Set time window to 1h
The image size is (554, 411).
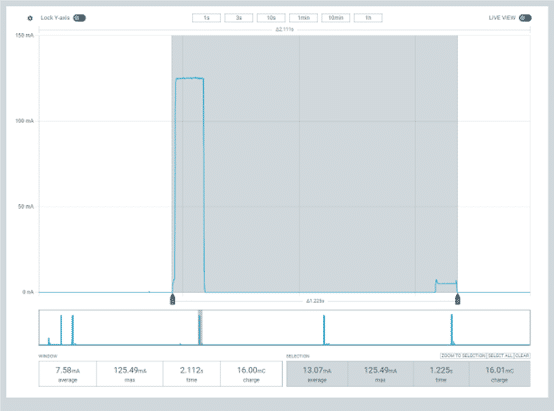(x=368, y=18)
